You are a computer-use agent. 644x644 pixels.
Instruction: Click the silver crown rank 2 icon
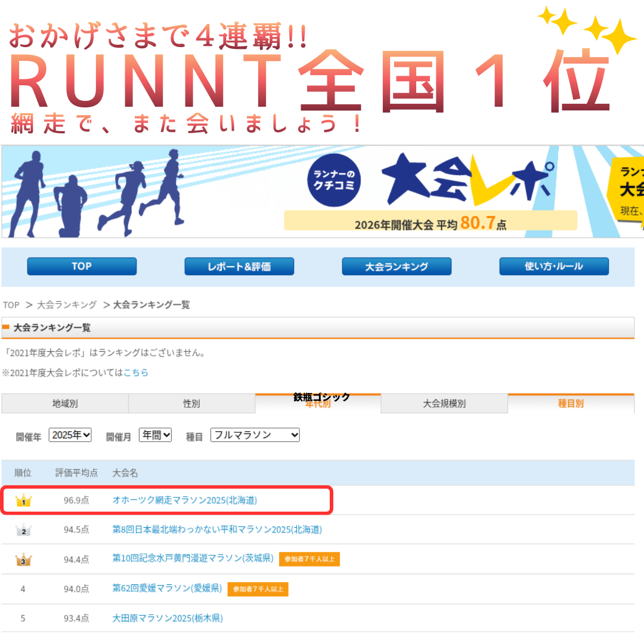23,530
